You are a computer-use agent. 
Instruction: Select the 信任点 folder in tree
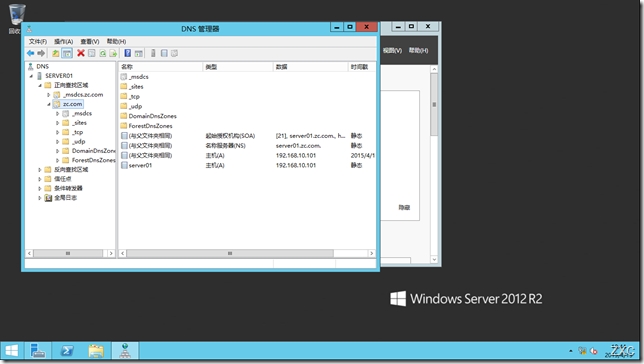62,179
